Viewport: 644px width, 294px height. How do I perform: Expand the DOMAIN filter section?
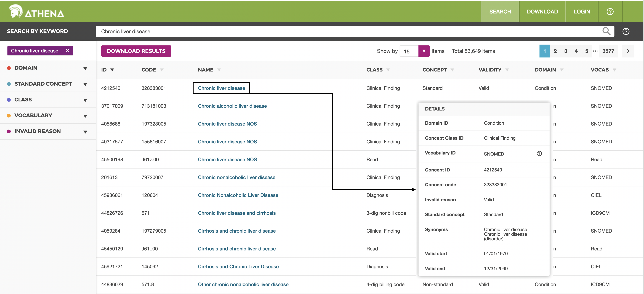85,68
